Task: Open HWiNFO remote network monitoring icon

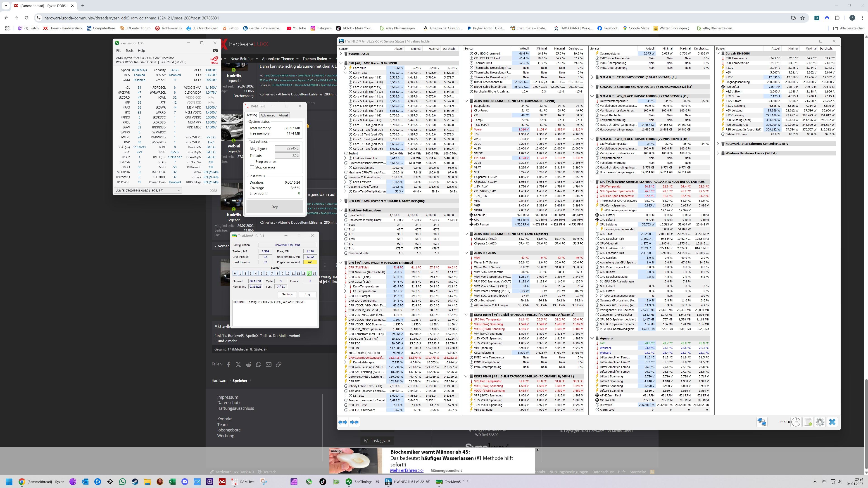Action: point(762,422)
